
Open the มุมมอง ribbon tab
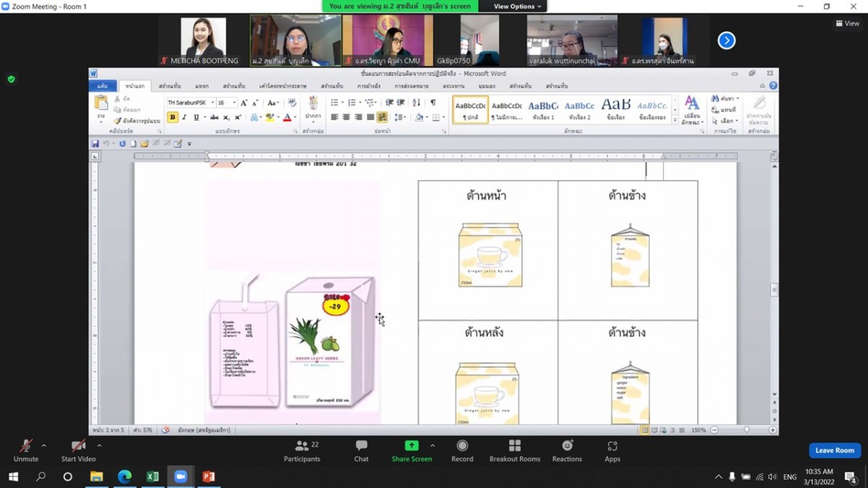487,86
